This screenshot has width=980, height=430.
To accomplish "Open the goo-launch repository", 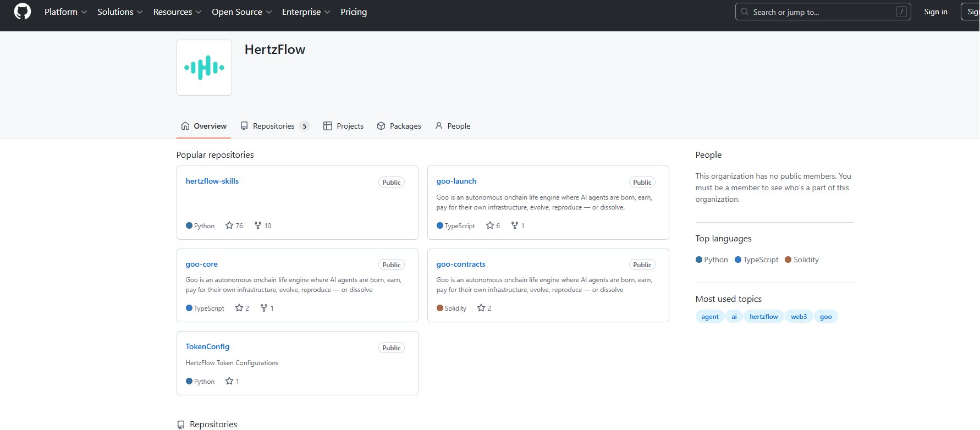I will pos(456,181).
